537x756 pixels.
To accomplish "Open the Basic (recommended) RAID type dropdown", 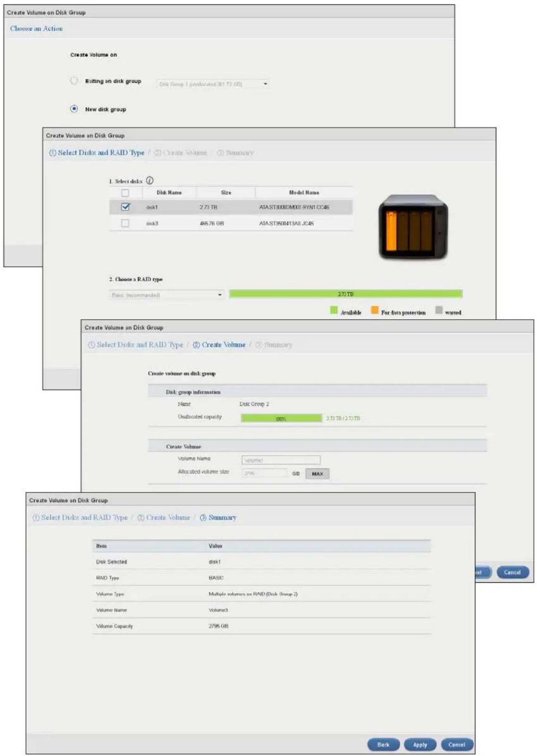I will point(167,295).
